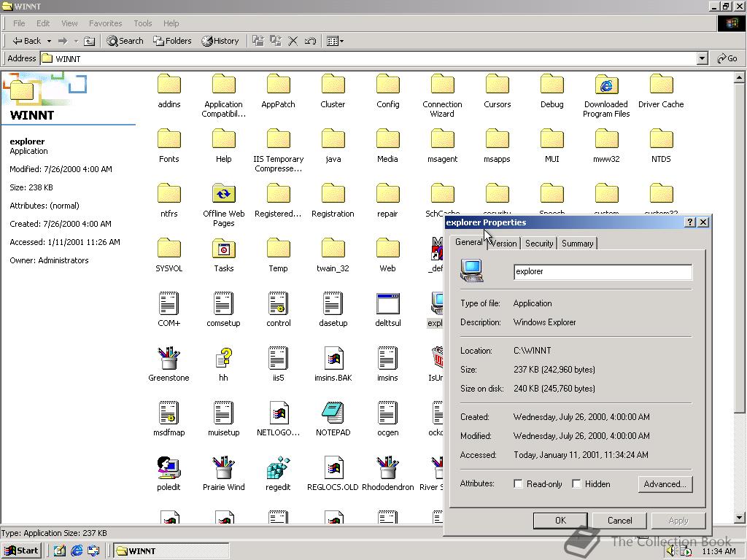
Task: Click the vertical scrollbar down arrow
Action: click(x=740, y=518)
